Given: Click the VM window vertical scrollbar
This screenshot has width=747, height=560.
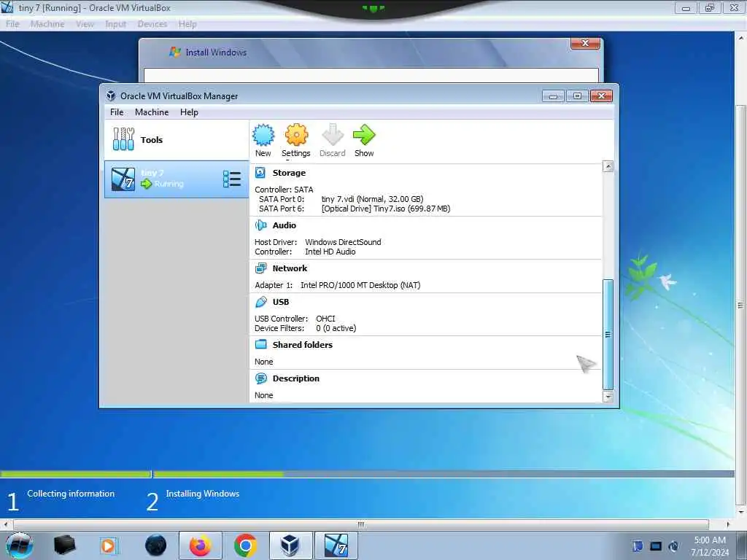Looking at the screenshot, I should pyautogui.click(x=741, y=305).
